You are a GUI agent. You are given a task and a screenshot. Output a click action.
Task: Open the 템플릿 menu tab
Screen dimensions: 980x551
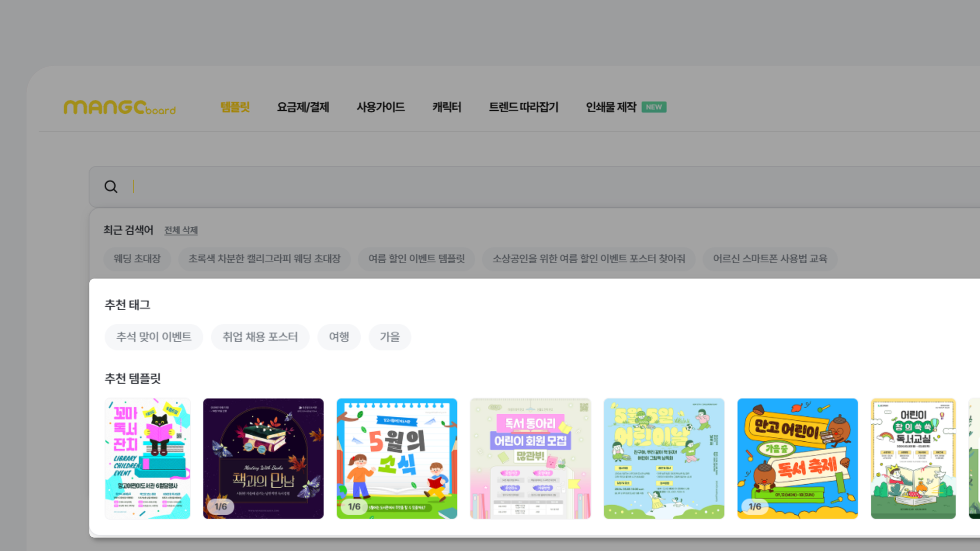point(235,107)
